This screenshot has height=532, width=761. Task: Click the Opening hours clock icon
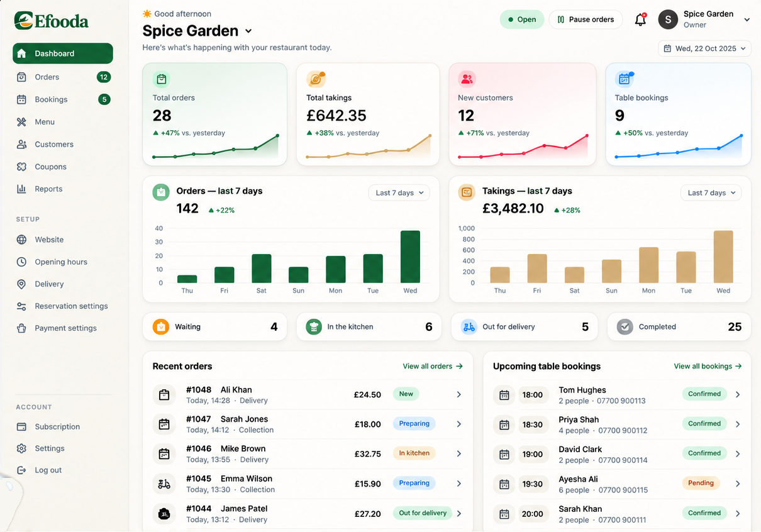point(21,262)
